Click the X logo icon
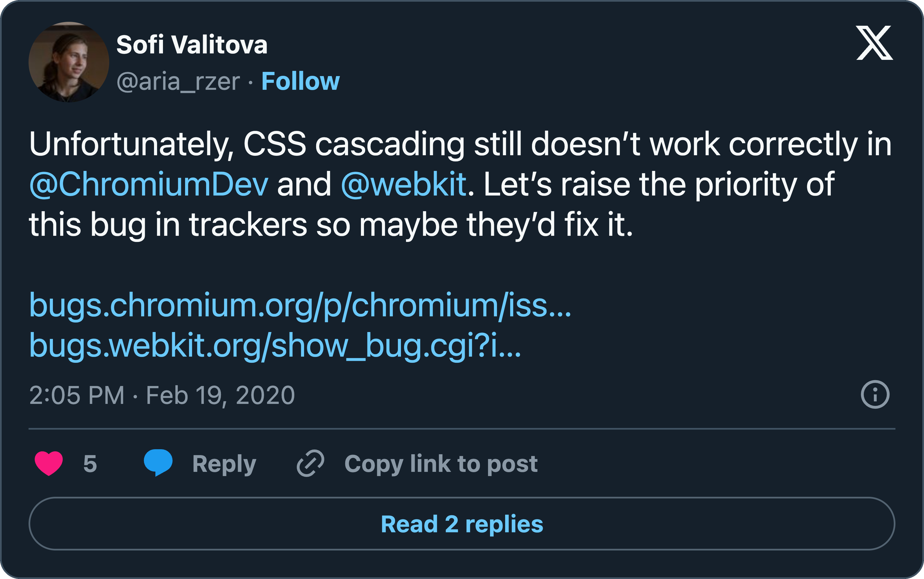Viewport: 924px width, 579px height. [x=874, y=43]
